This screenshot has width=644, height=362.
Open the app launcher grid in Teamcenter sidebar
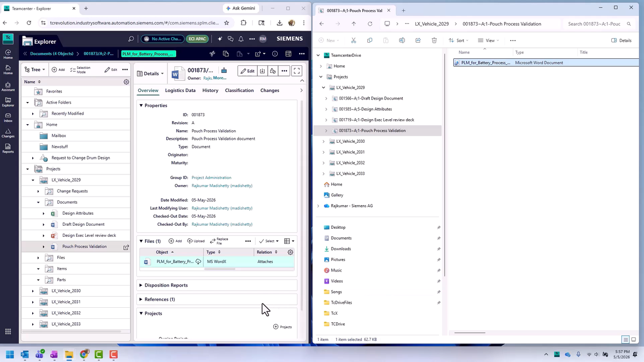pos(8,332)
